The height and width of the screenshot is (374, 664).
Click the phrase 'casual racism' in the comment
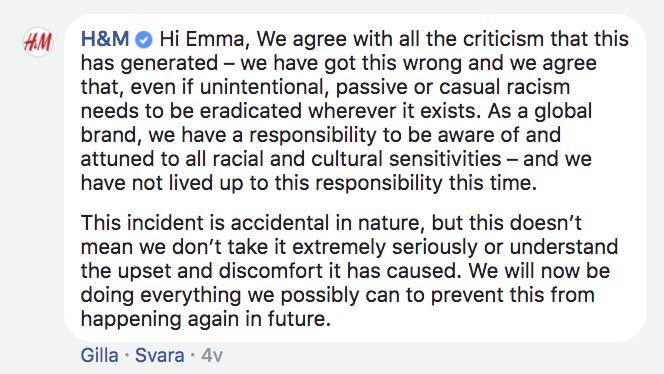coord(504,87)
